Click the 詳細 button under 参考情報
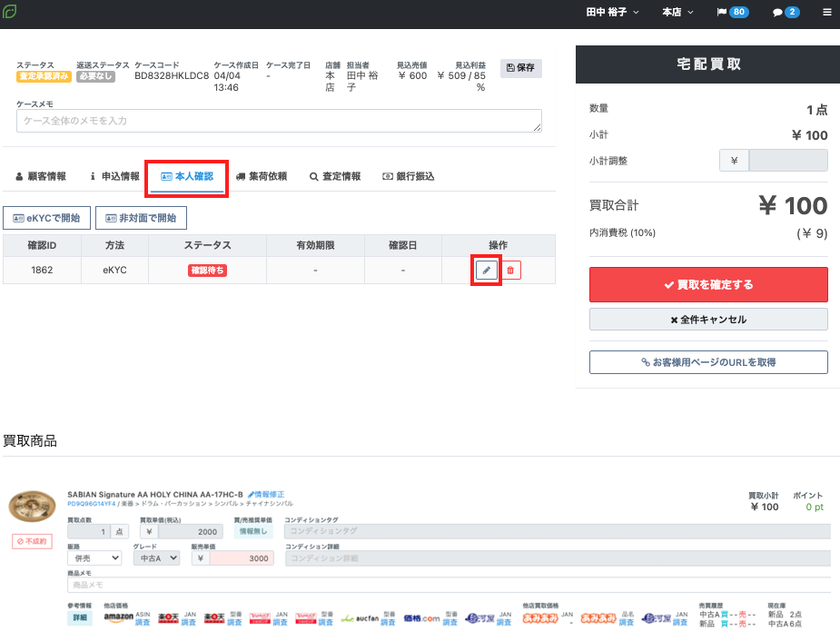Screen dimensions: 840x631 point(80,618)
